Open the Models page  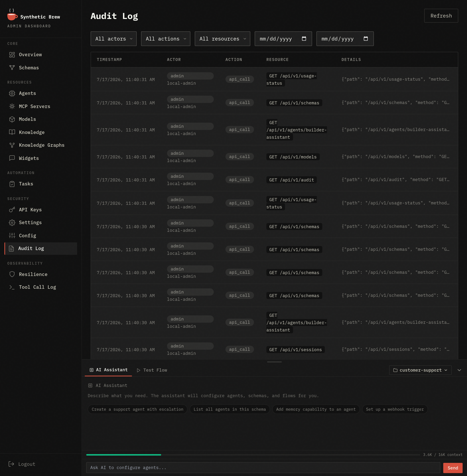tap(41, 119)
